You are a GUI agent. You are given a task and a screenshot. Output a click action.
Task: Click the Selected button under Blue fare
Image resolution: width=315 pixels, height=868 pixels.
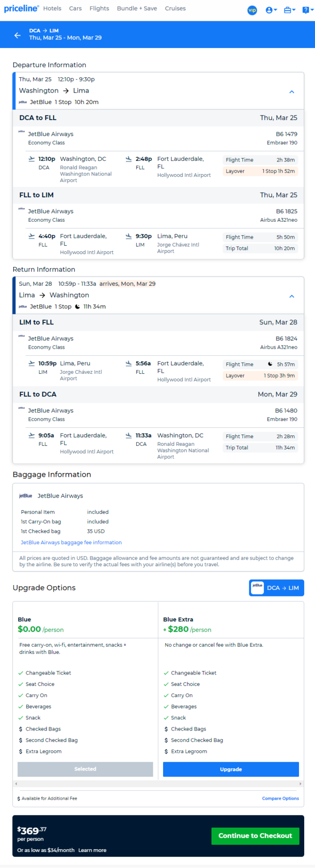[x=85, y=769]
